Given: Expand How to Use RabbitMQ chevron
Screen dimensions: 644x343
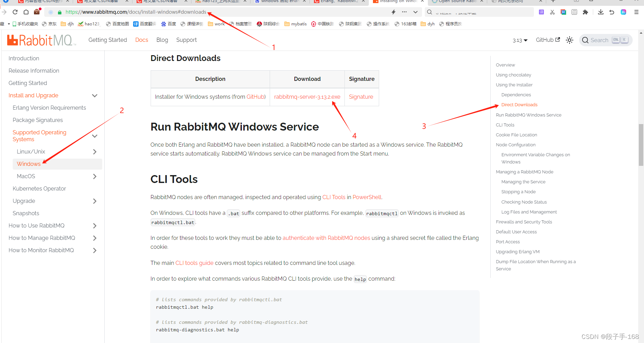Looking at the screenshot, I should (x=95, y=226).
